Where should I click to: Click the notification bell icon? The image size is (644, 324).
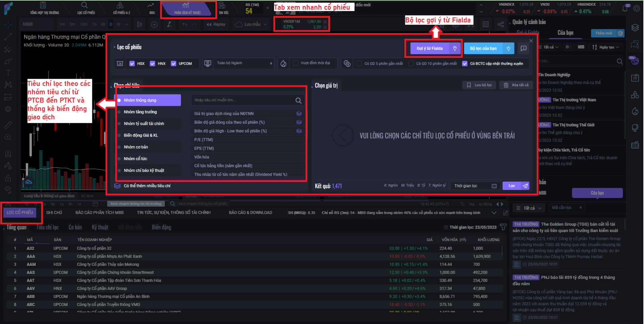[625, 8]
